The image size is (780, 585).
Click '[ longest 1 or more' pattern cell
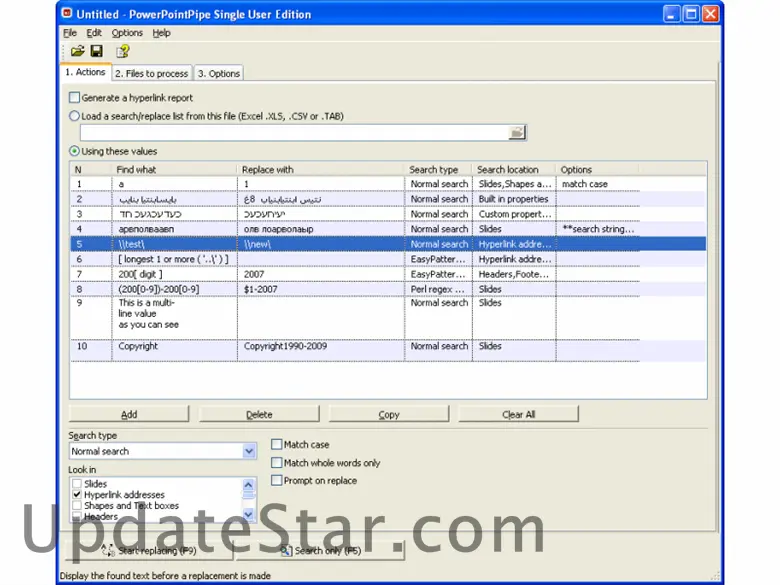(174, 259)
